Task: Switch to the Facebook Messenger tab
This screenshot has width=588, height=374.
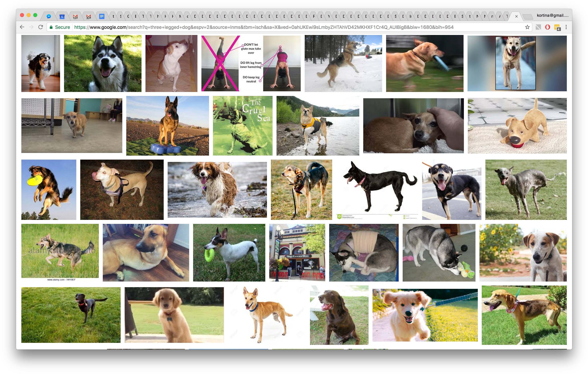Action: [x=49, y=16]
